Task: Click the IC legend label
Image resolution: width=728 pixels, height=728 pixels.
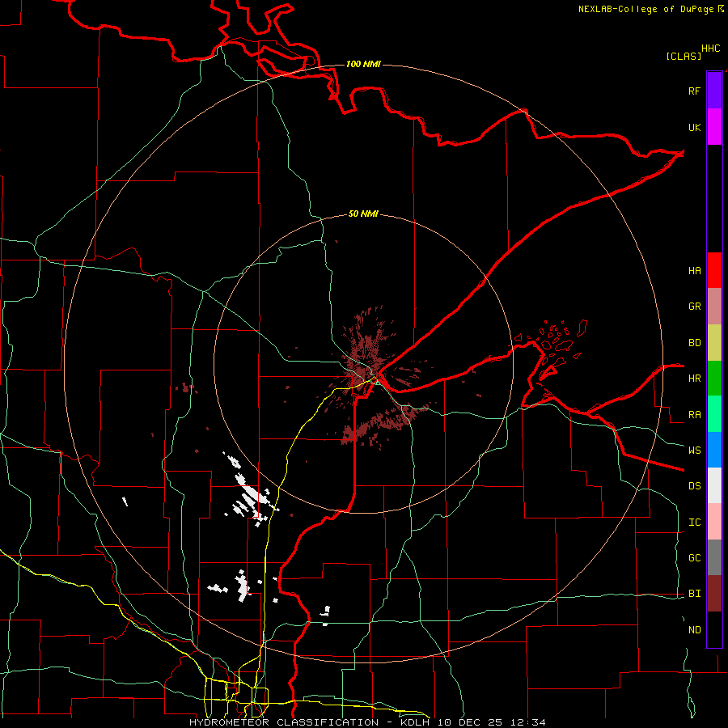Action: pyautogui.click(x=694, y=523)
